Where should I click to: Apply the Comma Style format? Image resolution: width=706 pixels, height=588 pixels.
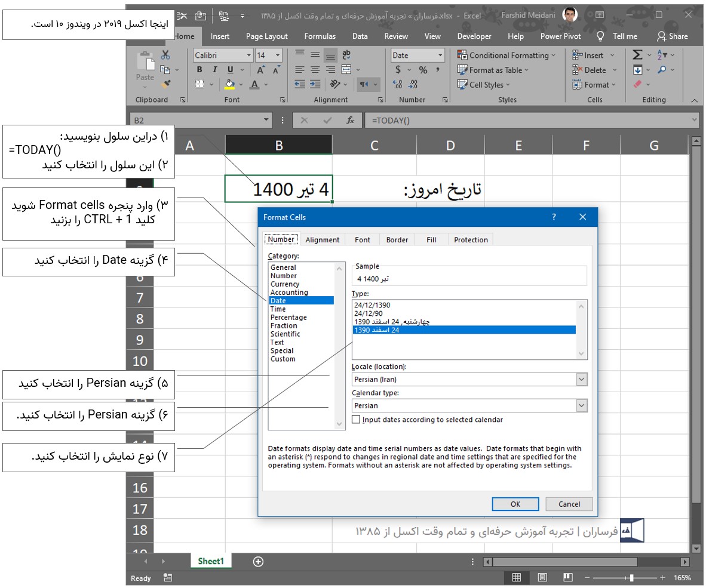coord(438,70)
